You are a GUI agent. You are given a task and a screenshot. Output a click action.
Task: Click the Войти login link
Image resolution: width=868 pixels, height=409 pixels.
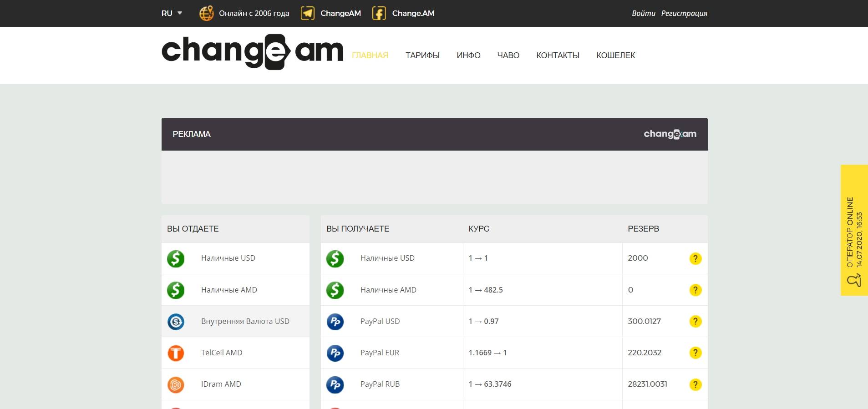pyautogui.click(x=644, y=13)
